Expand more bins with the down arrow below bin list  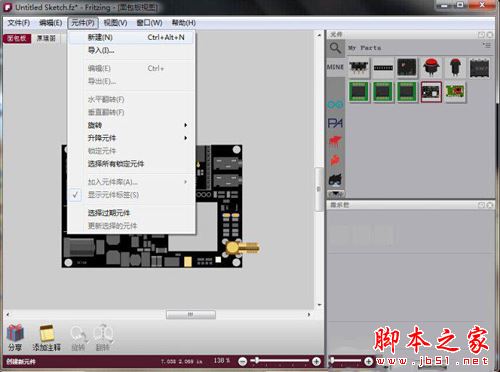[336, 193]
